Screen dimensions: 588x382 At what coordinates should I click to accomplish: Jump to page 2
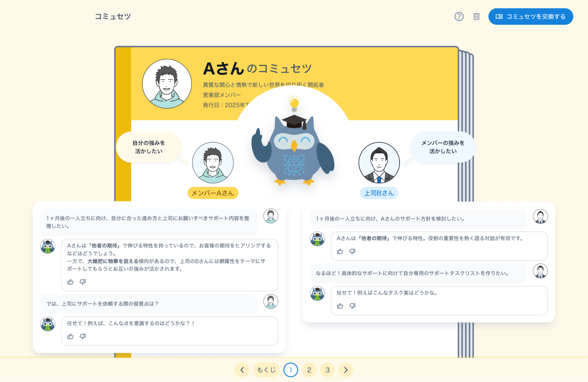309,370
